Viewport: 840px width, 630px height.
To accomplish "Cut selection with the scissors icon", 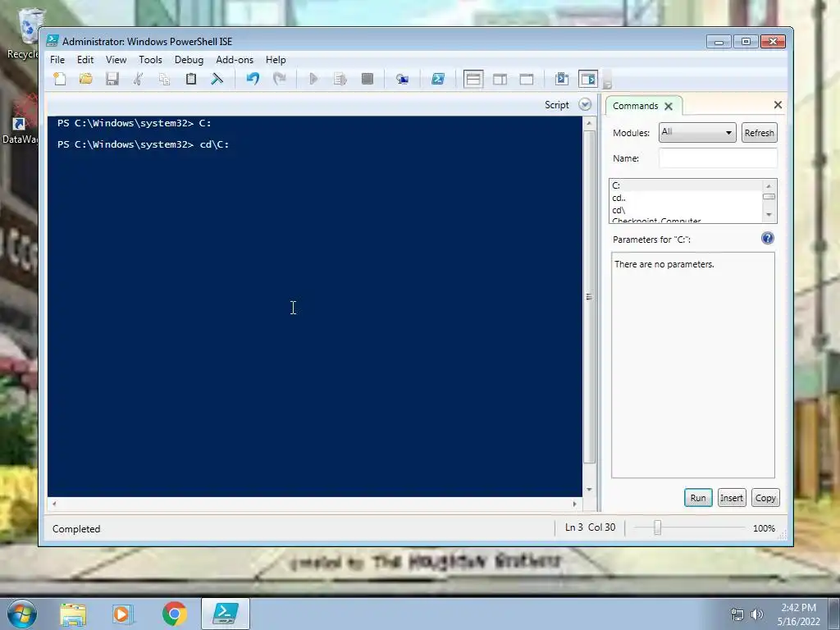I will (138, 80).
